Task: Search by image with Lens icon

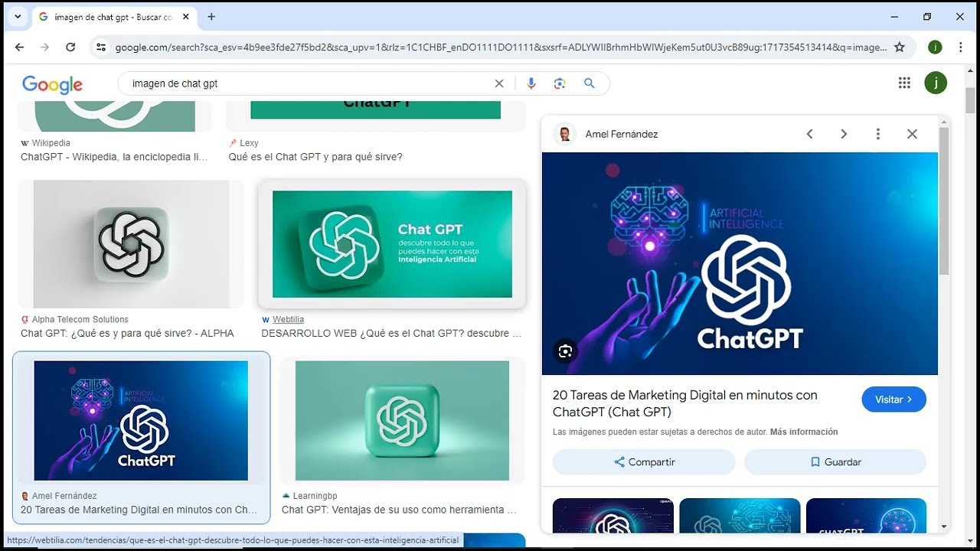Action: coord(560,83)
